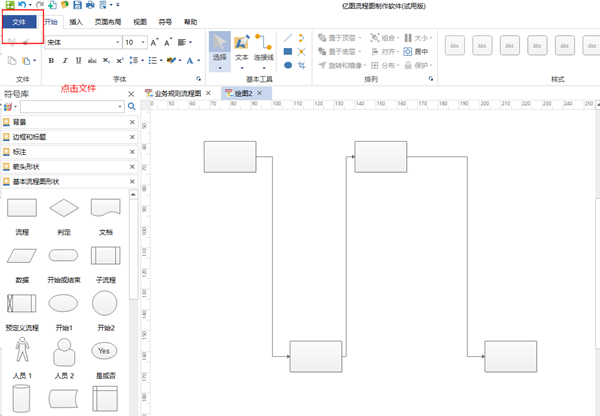The image size is (600, 416).
Task: Toggle underline text formatting
Action: click(81, 61)
